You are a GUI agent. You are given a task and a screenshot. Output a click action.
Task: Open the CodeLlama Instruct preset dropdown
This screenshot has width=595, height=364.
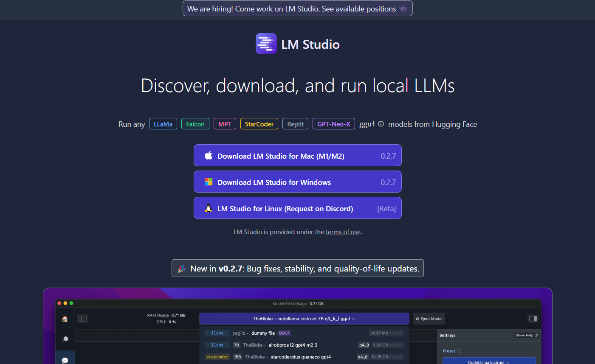(x=489, y=361)
